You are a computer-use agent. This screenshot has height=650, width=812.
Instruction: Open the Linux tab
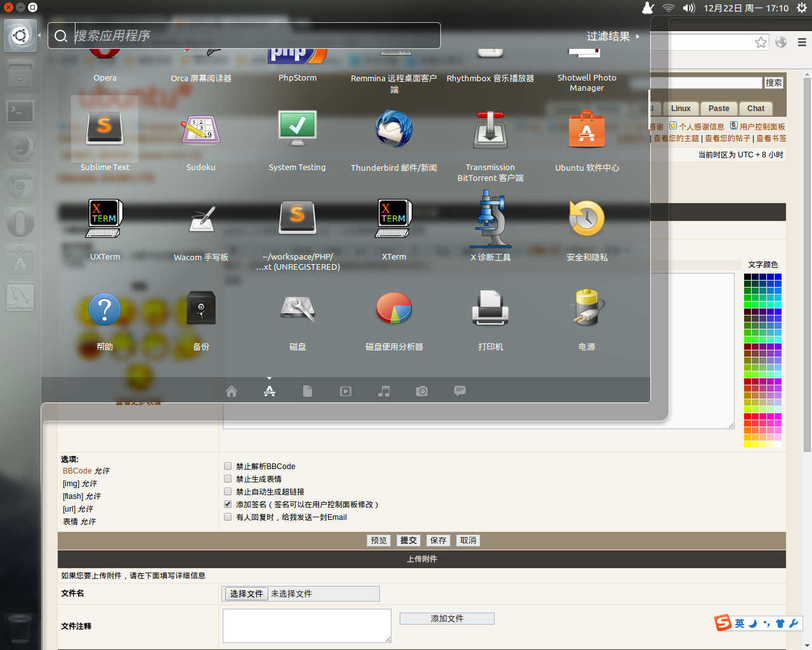click(x=681, y=108)
